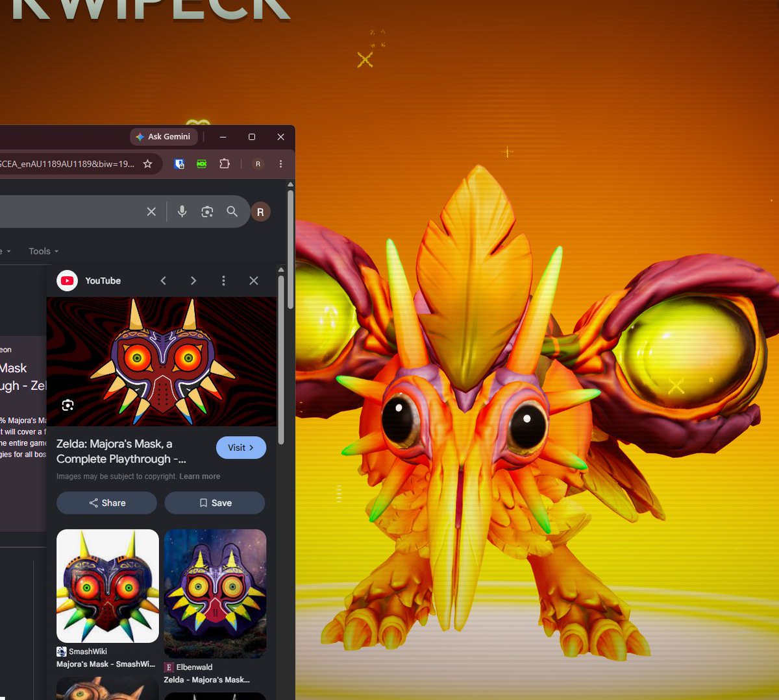Screen dimensions: 779x700
Task: Open the SmashWiki Majora's Mask thumbnail
Action: click(x=108, y=586)
